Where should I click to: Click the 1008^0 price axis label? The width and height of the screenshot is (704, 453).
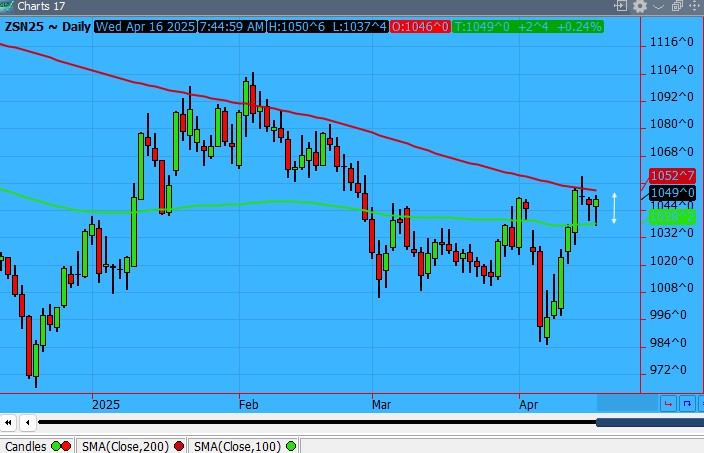[672, 287]
